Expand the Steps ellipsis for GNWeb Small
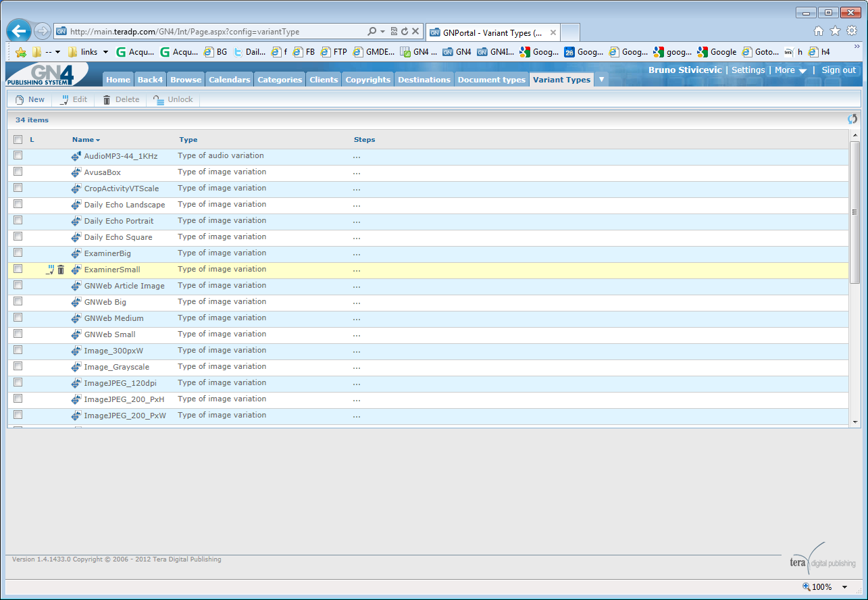 (356, 335)
